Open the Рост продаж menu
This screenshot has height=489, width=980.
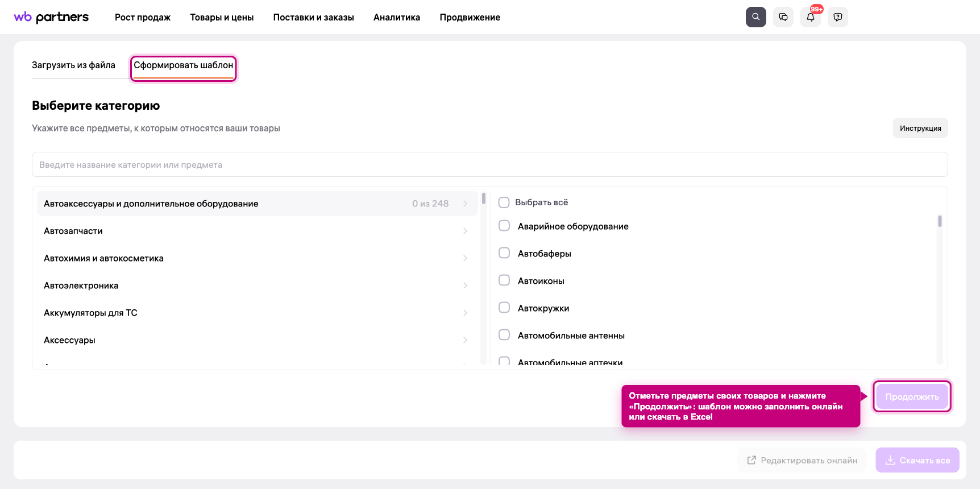pos(143,17)
